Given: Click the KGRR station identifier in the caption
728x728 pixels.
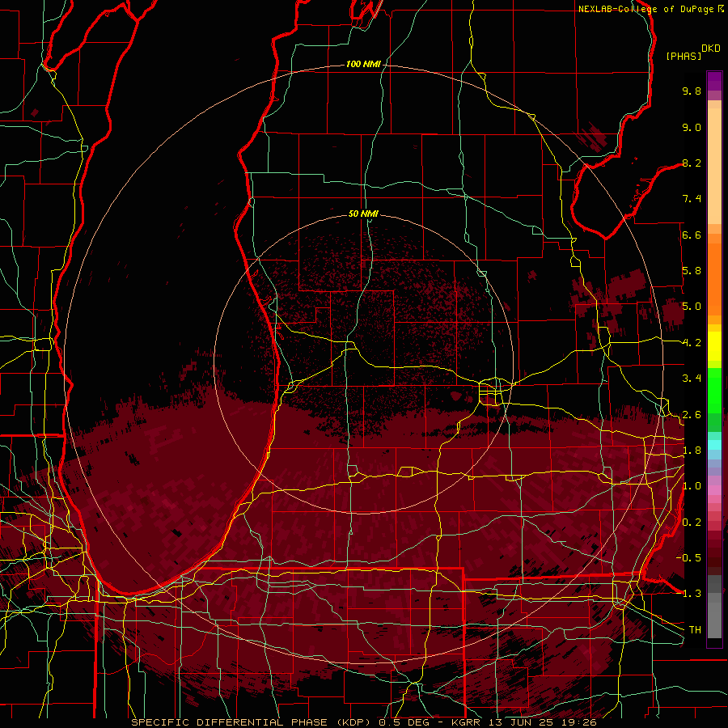Looking at the screenshot, I should coord(466,722).
